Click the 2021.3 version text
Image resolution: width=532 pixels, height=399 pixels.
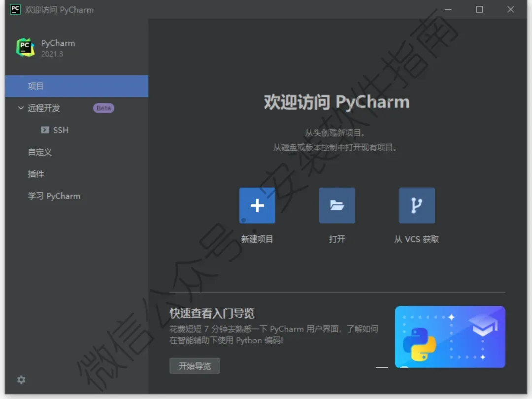(x=52, y=54)
